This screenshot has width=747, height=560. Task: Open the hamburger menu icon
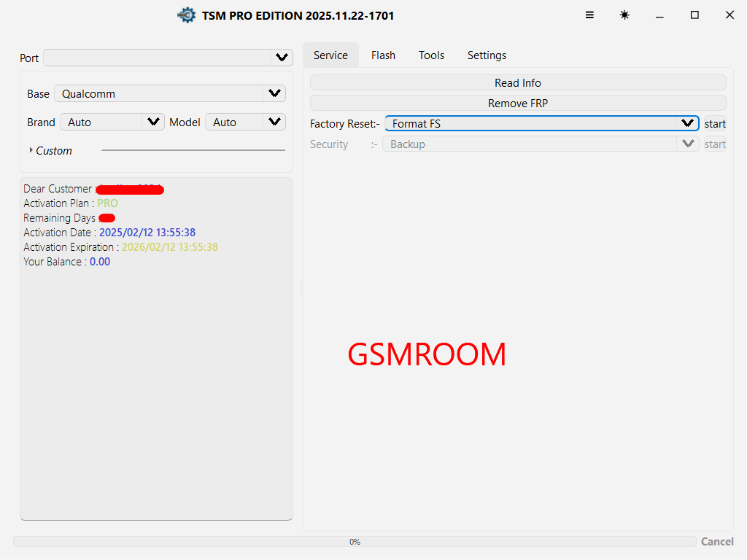589,15
